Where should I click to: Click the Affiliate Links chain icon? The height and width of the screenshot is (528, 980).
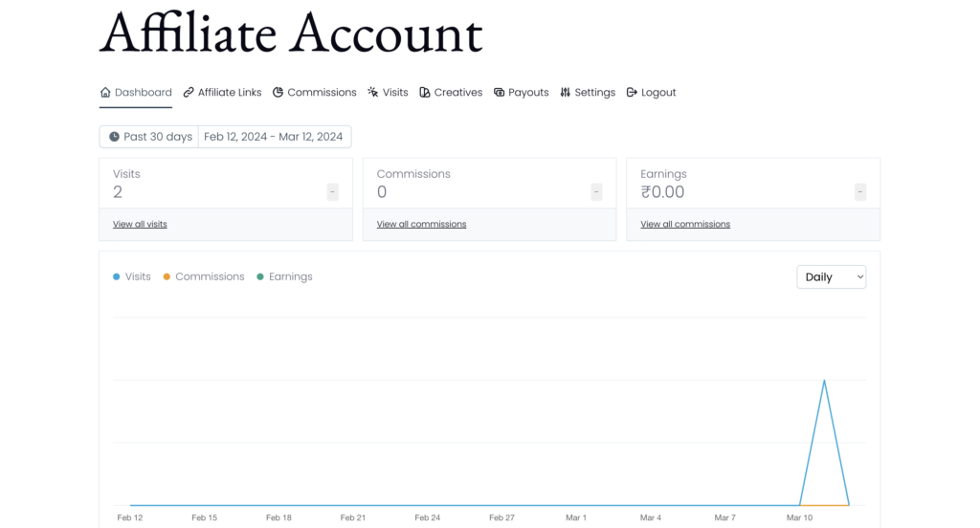tap(189, 93)
